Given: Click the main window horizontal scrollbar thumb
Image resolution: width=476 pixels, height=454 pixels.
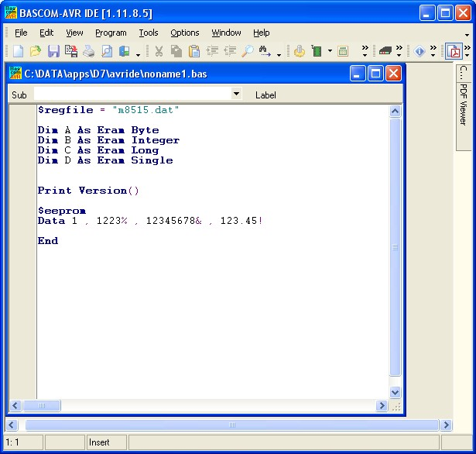Looking at the screenshot, I should (232, 425).
